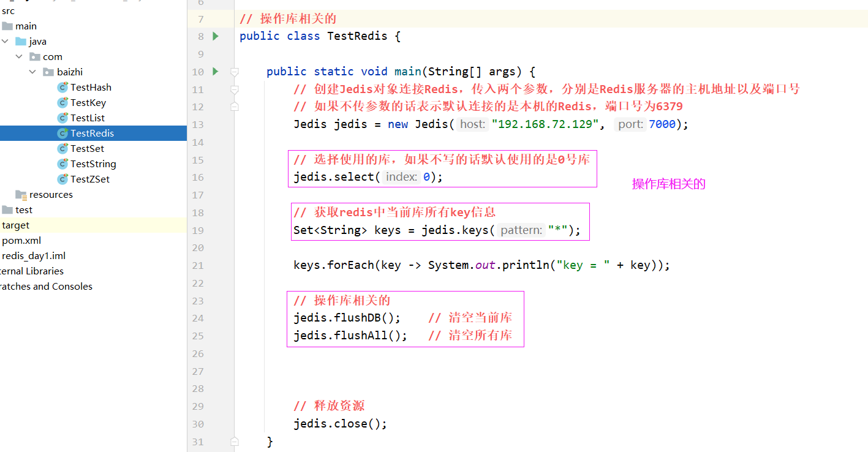Viewport: 868px width, 452px height.
Task: Select the src folder label
Action: pyautogui.click(x=9, y=10)
